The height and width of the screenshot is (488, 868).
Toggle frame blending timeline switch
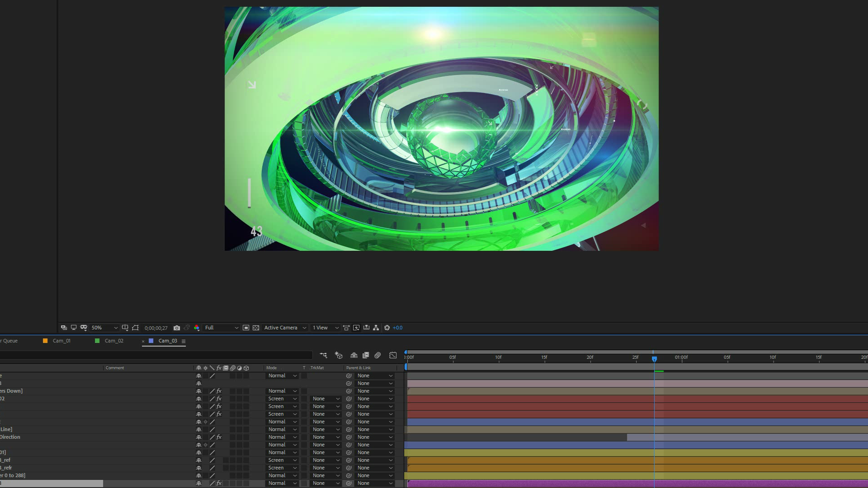pos(366,356)
